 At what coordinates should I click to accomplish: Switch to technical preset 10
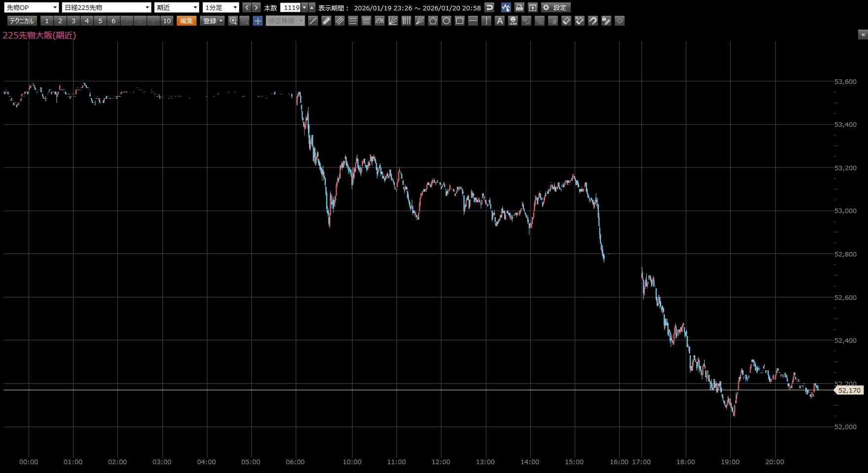(x=167, y=21)
